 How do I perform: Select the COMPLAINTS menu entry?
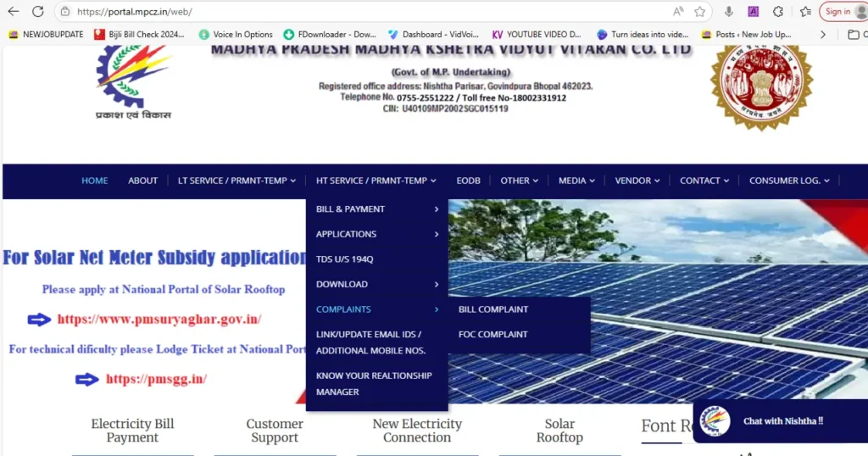pyautogui.click(x=377, y=309)
